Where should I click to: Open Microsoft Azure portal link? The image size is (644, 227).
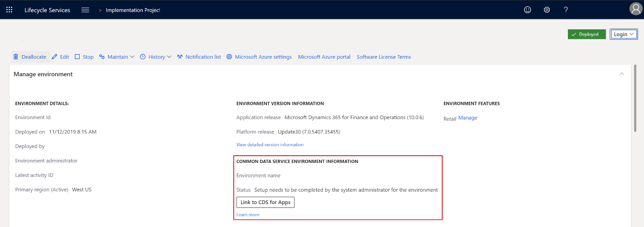coord(324,57)
